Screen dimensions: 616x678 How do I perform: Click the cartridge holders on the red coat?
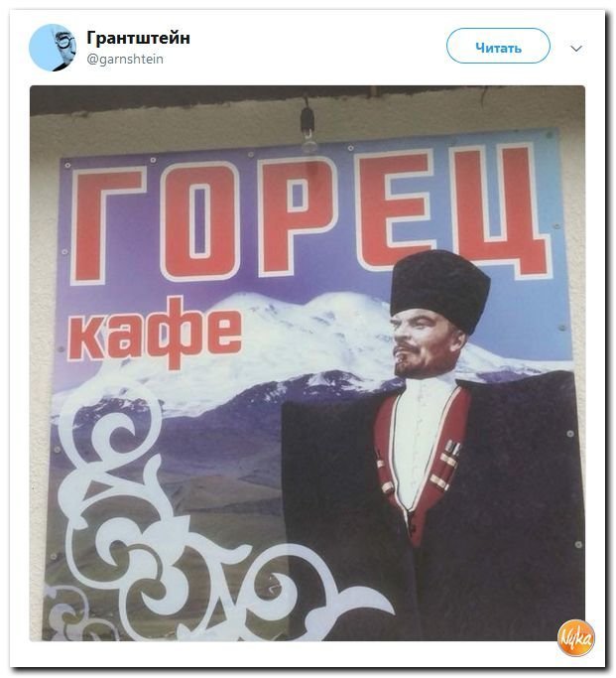pos(447,465)
